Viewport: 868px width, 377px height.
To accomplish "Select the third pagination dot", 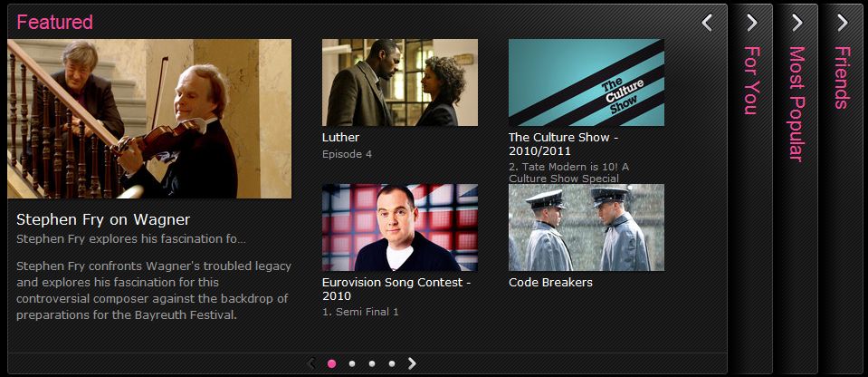I will coord(372,363).
